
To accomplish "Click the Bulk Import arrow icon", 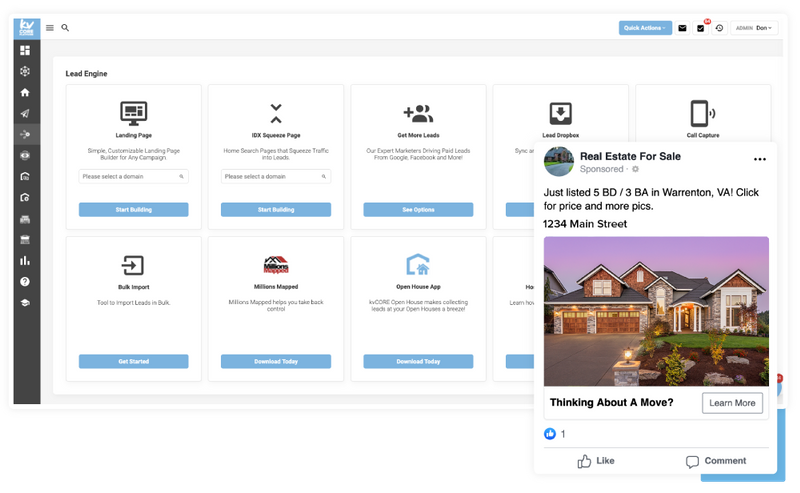I will point(133,265).
